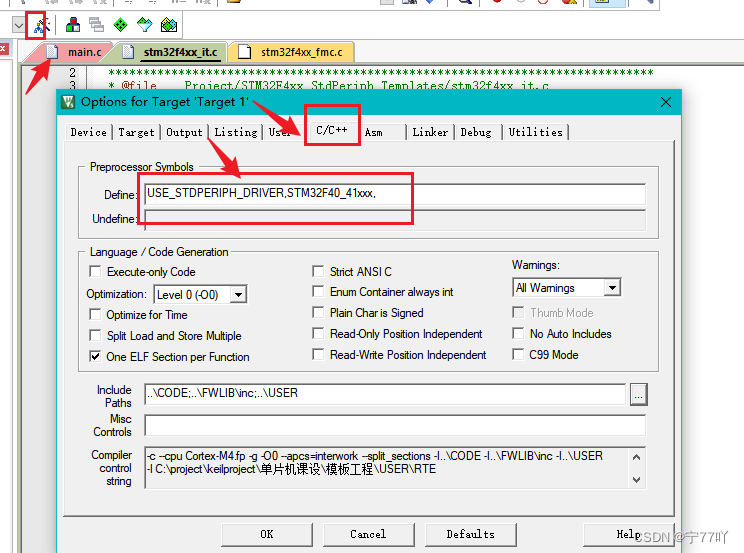Click the Help button
The height and width of the screenshot is (553, 744).
pyautogui.click(x=628, y=534)
